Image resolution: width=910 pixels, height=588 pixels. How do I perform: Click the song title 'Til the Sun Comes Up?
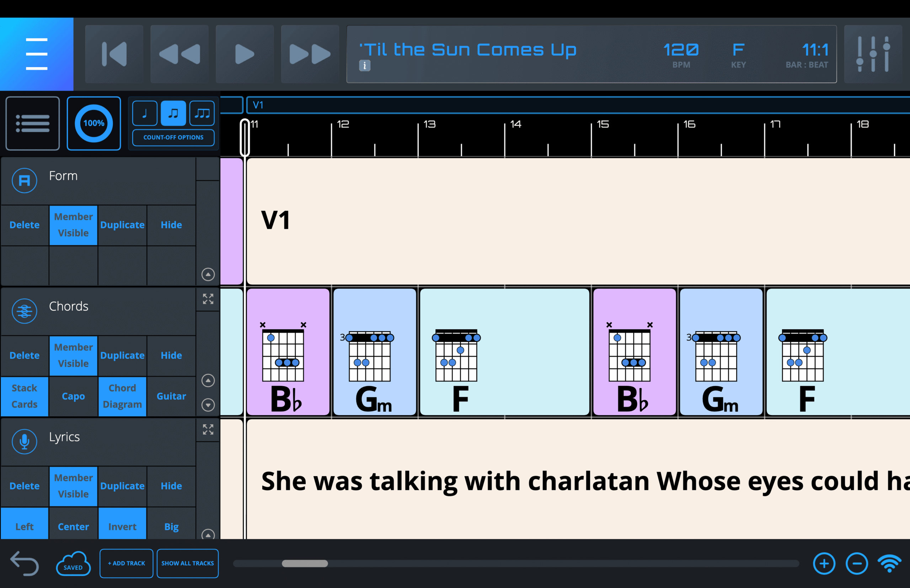[468, 50]
